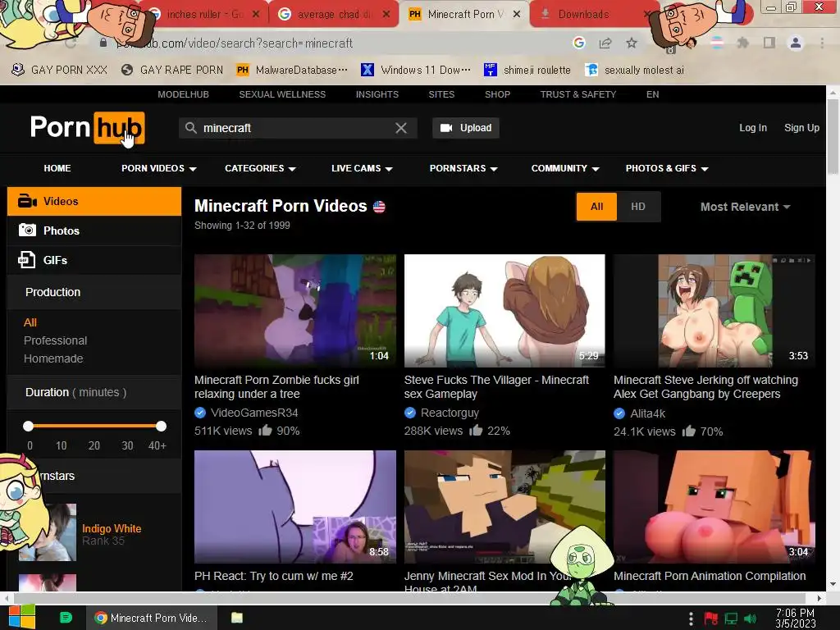Click the Upload button
The height and width of the screenshot is (630, 840).
pos(466,128)
